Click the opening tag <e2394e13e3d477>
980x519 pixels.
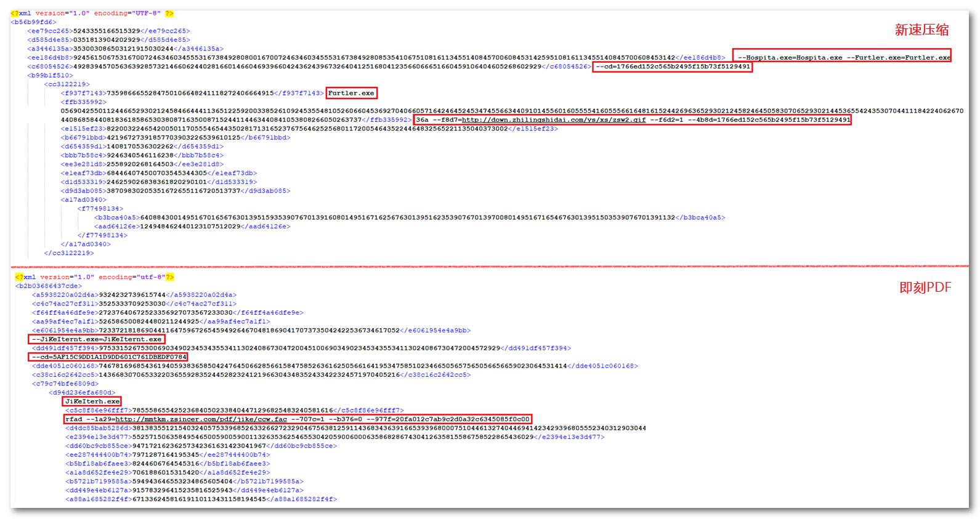tap(99, 437)
